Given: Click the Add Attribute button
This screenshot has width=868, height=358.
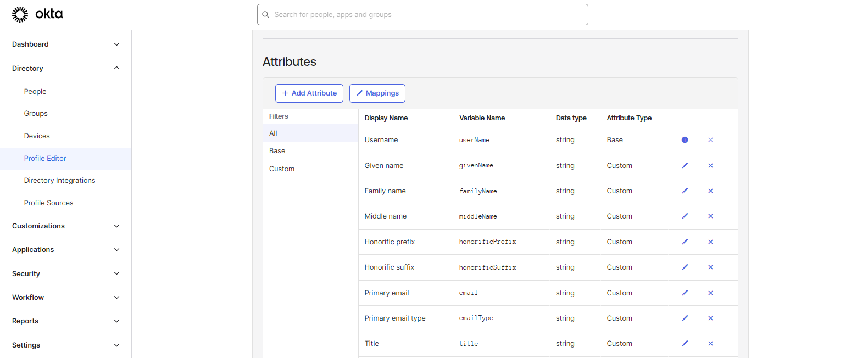Looking at the screenshot, I should click(309, 93).
